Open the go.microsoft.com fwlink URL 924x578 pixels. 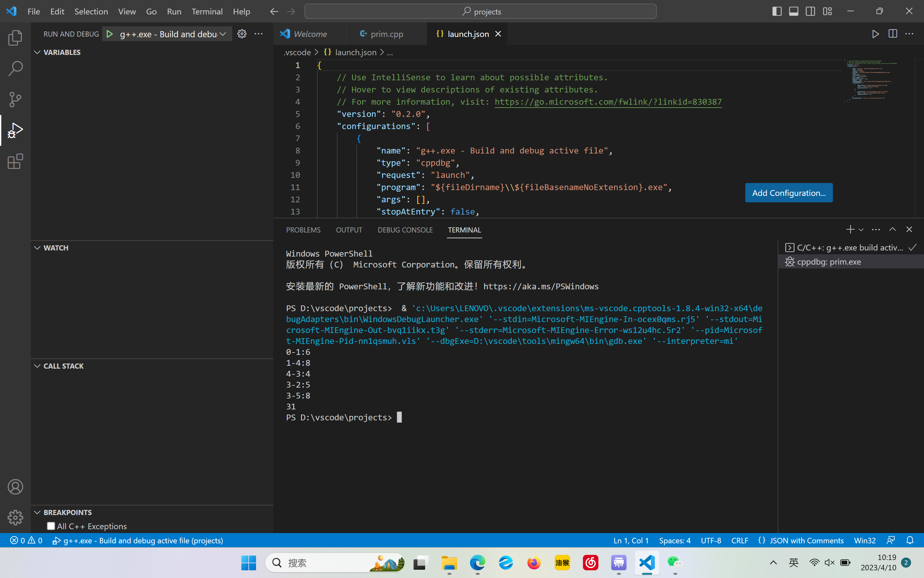(608, 102)
